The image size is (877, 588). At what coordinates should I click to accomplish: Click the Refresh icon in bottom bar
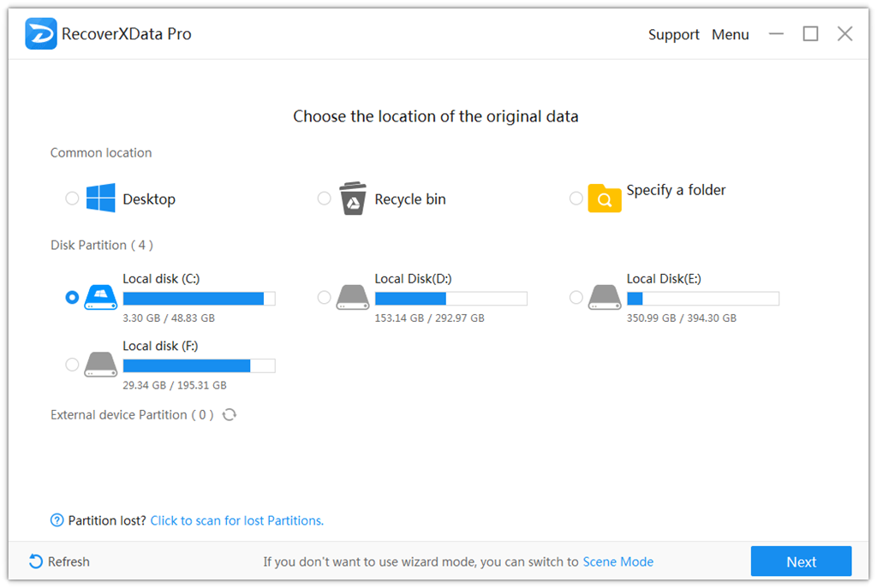click(x=33, y=561)
